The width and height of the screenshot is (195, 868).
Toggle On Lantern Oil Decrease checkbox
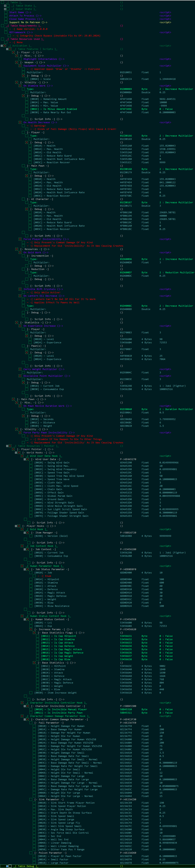click(20, 296)
